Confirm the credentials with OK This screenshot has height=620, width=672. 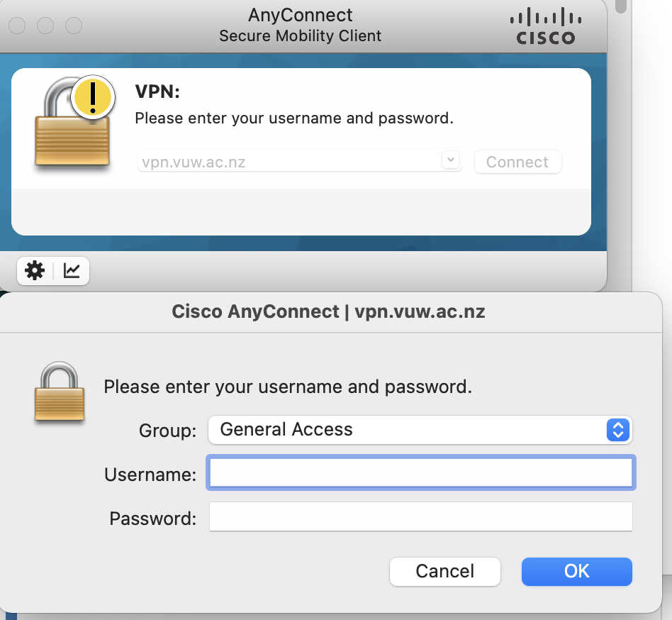point(576,571)
